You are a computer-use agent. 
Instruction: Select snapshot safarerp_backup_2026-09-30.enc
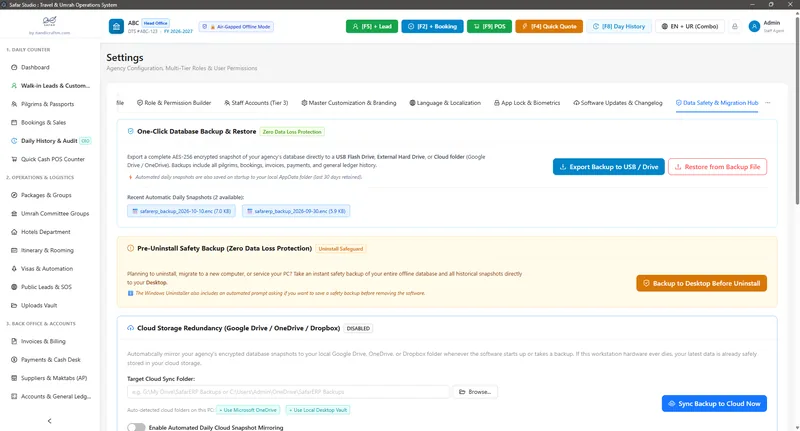(x=296, y=211)
